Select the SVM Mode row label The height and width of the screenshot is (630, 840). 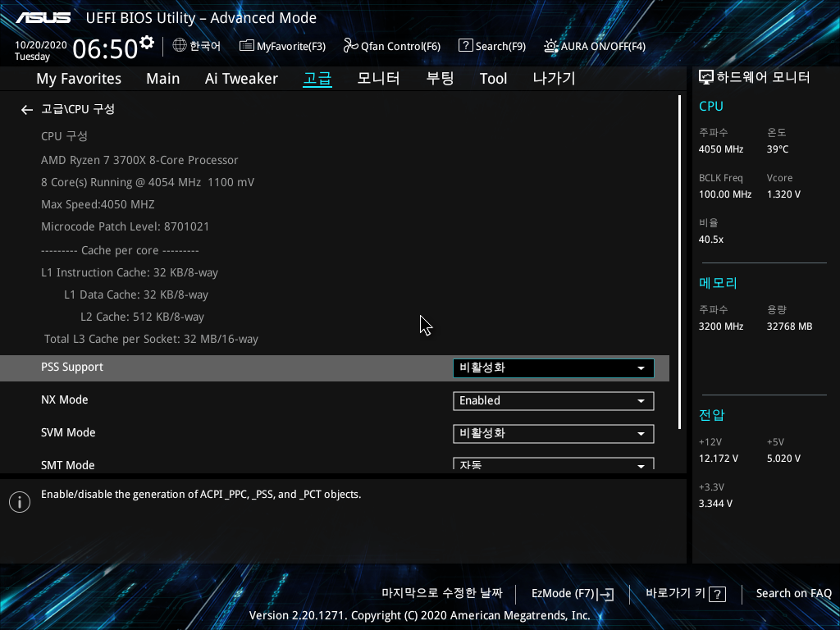[x=68, y=432]
